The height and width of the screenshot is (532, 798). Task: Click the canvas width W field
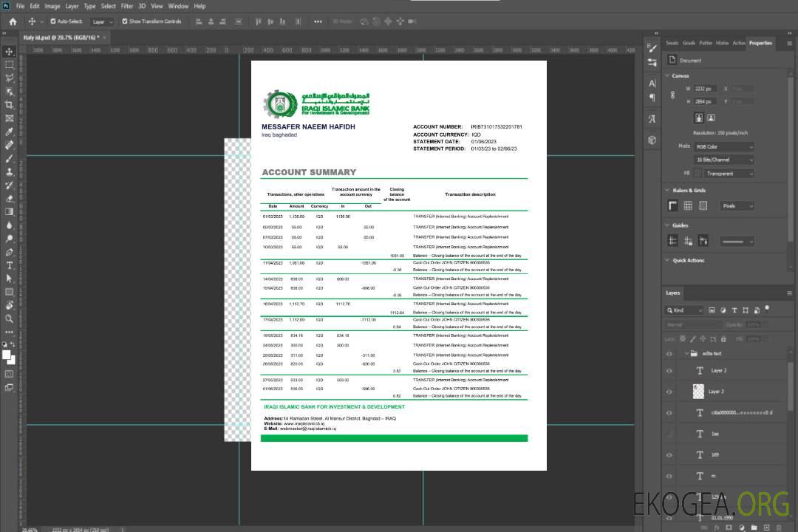point(705,89)
